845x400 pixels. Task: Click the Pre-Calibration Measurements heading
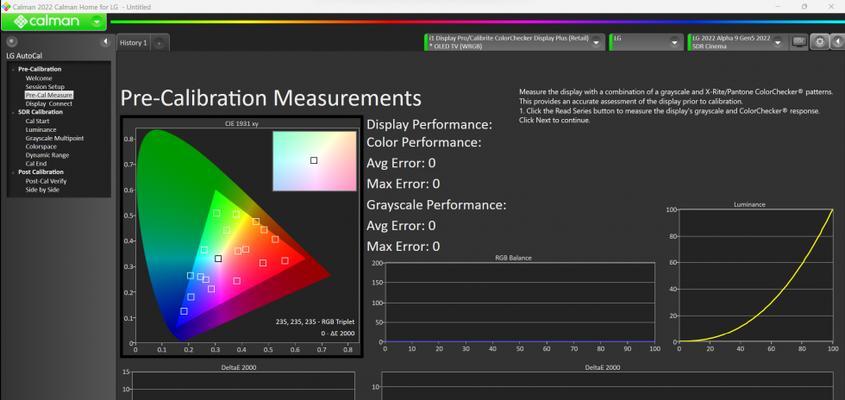(271, 98)
